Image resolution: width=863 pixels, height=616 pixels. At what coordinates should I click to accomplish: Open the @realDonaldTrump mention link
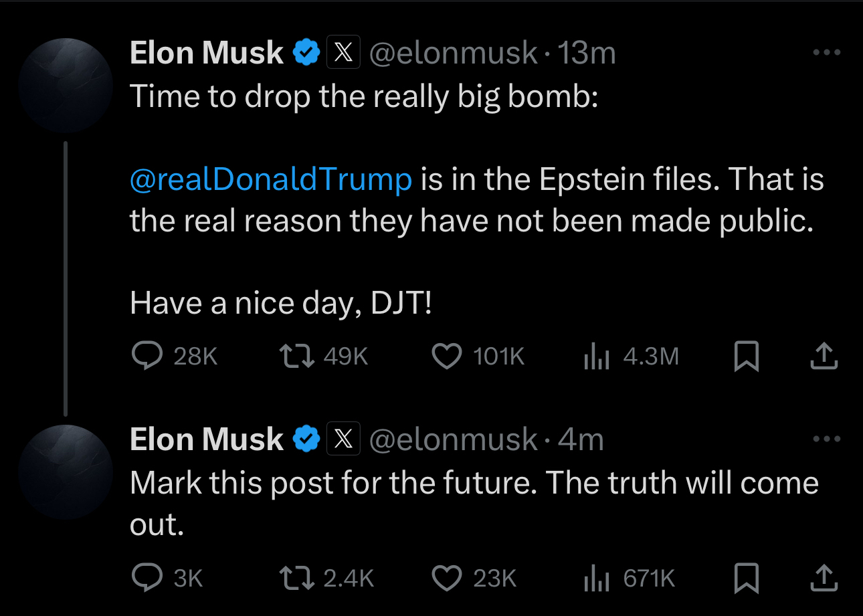click(x=271, y=179)
